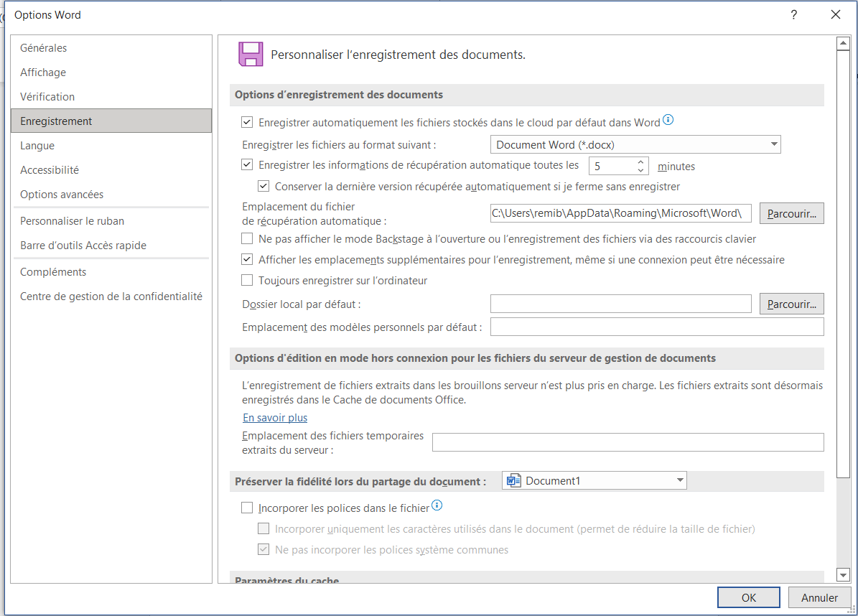Open the Document1 fidelity dropdown
The image size is (858, 616).
pyautogui.click(x=594, y=480)
